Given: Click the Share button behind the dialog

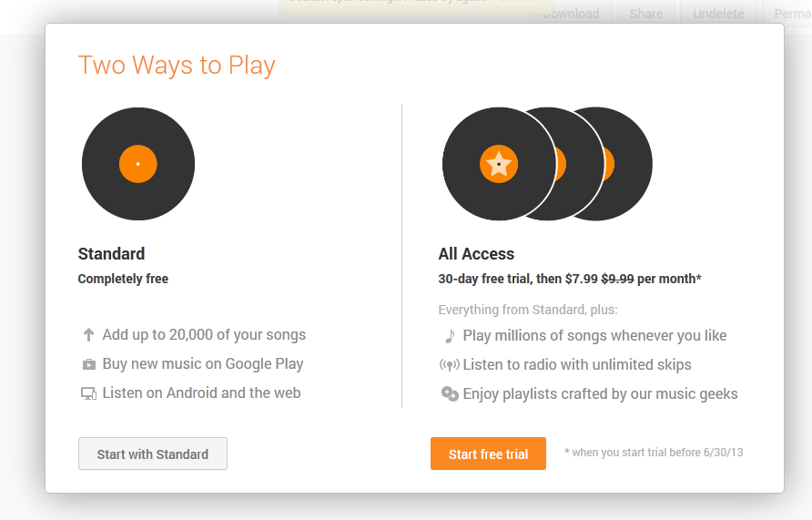Looking at the screenshot, I should 646,14.
